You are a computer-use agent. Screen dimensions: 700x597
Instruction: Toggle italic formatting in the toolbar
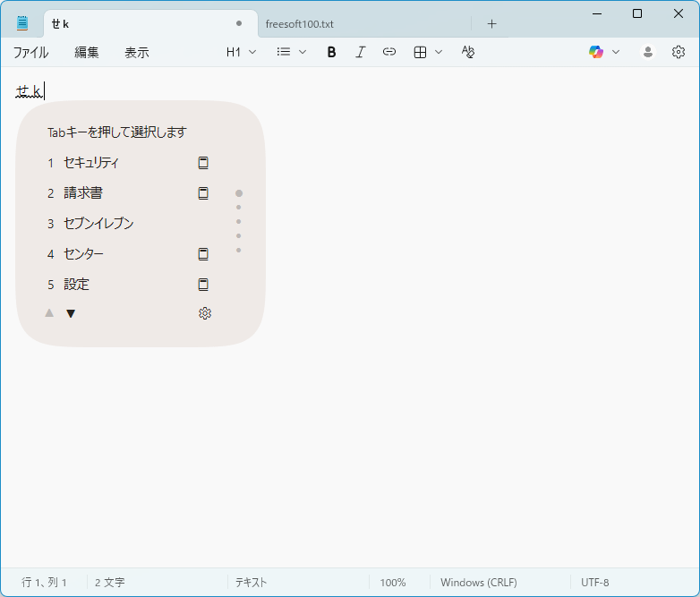(x=360, y=52)
